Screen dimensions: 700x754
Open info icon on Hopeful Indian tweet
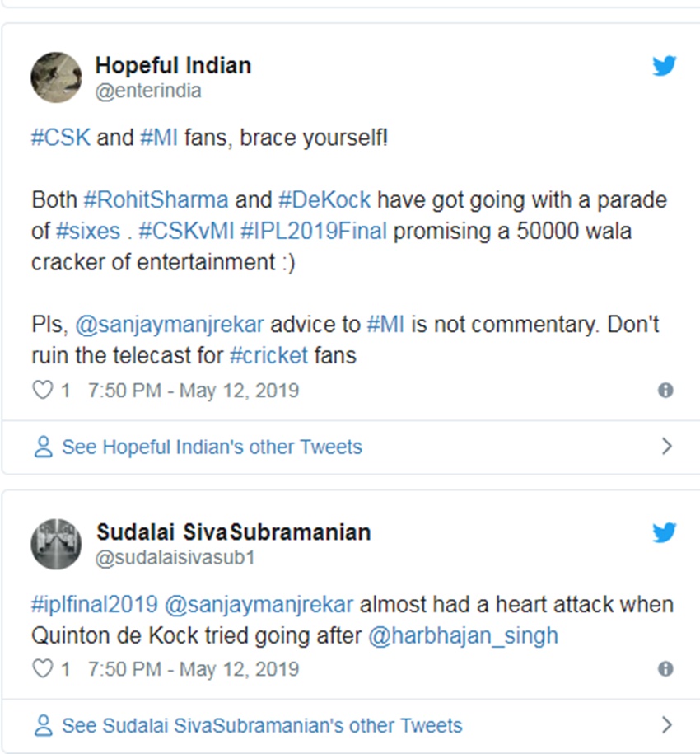[665, 391]
